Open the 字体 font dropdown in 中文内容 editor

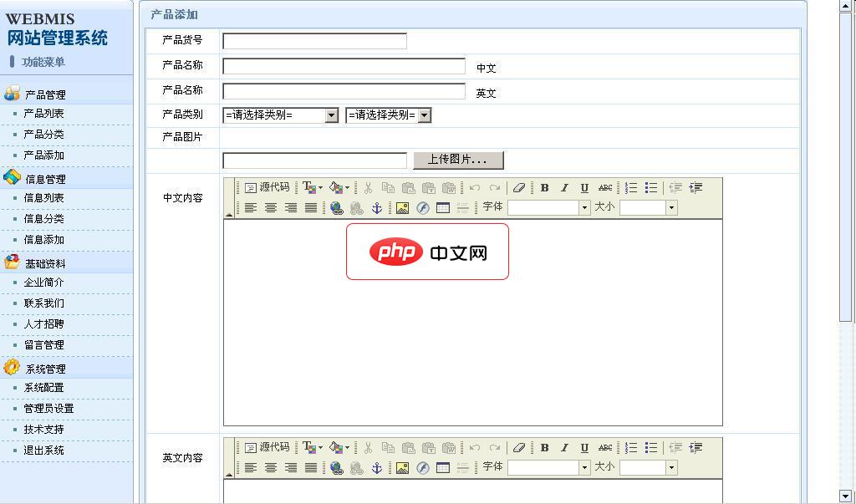click(x=549, y=207)
